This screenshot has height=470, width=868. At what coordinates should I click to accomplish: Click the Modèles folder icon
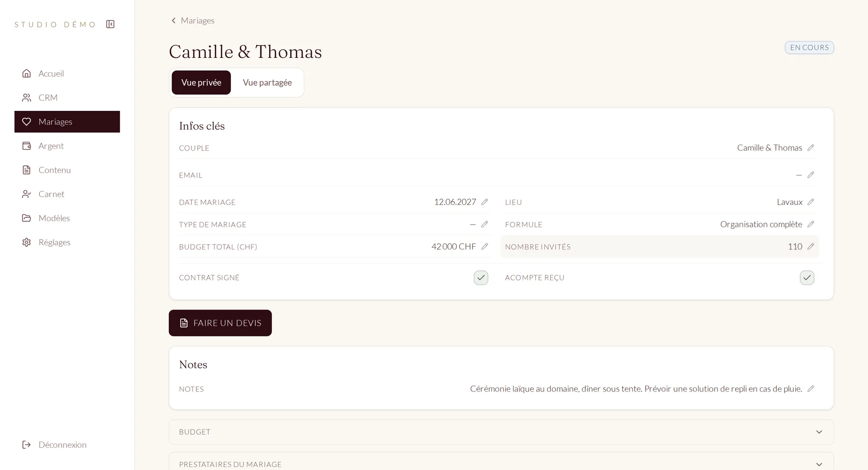(x=27, y=218)
